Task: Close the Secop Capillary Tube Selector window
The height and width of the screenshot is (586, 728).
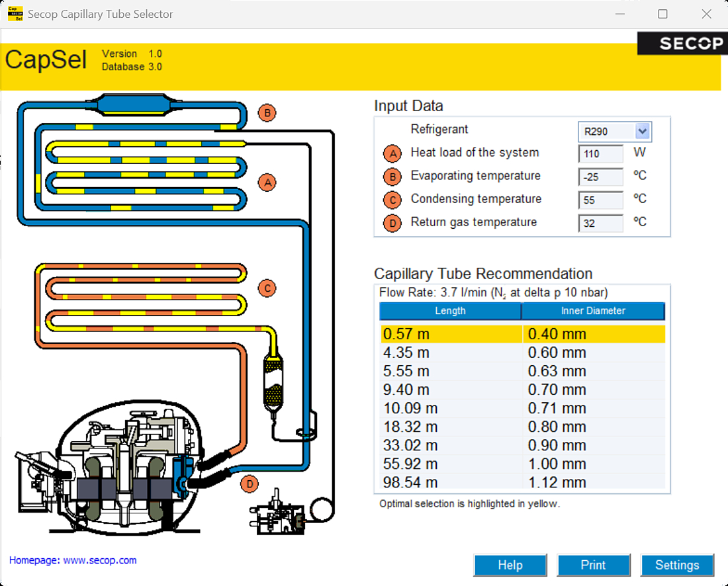Action: coord(707,14)
